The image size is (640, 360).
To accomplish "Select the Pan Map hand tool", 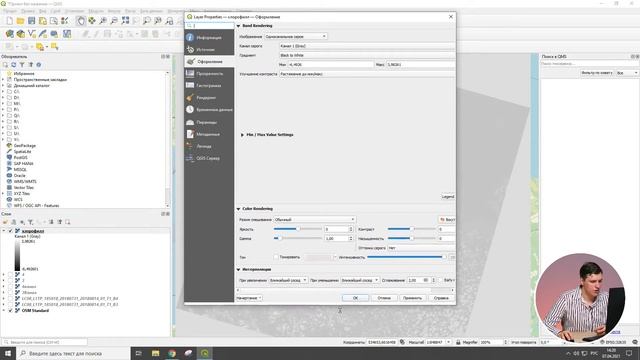I will (81, 21).
